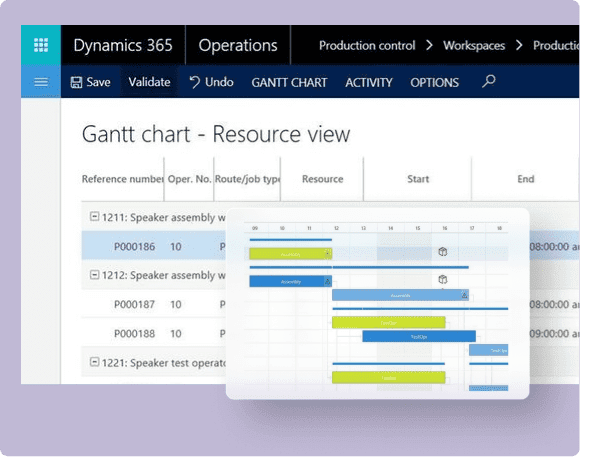The width and height of the screenshot is (593, 460).
Task: Open the app launcher waffle icon
Action: coord(41,45)
